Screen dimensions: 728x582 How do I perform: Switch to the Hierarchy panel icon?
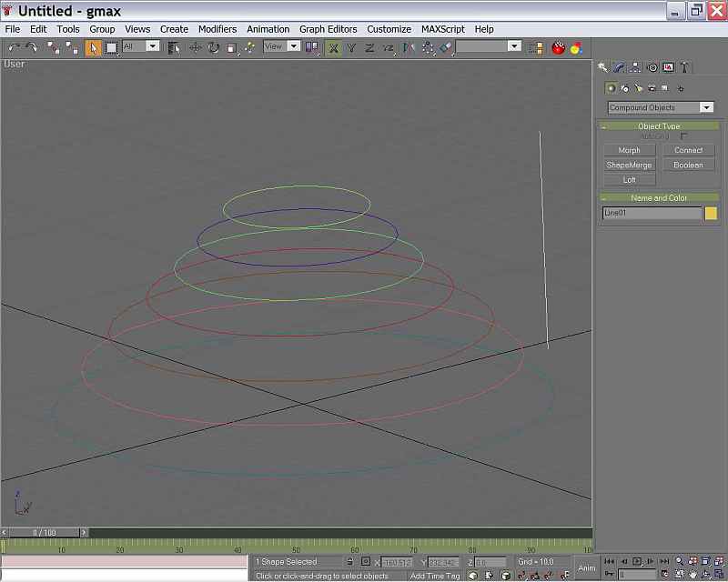pos(634,67)
